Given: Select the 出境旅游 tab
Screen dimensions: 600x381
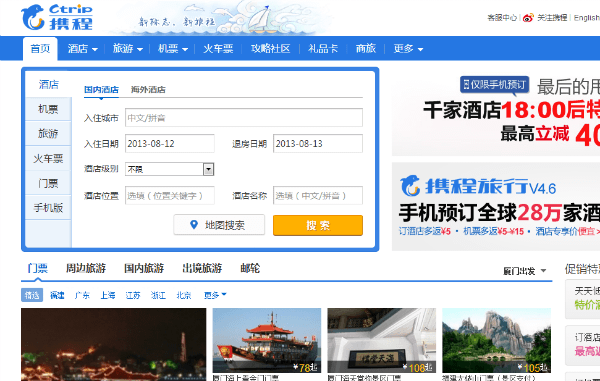Looking at the screenshot, I should click(x=202, y=268).
